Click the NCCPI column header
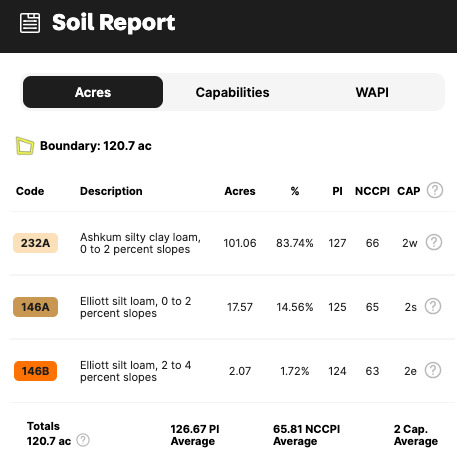Image resolution: width=457 pixels, height=467 pixels. coord(372,191)
